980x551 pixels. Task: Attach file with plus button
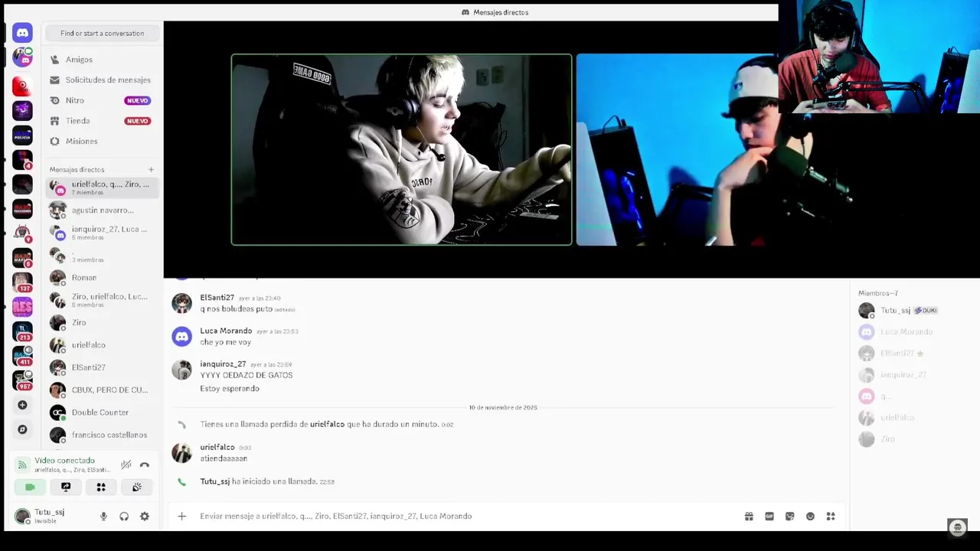pos(181,517)
